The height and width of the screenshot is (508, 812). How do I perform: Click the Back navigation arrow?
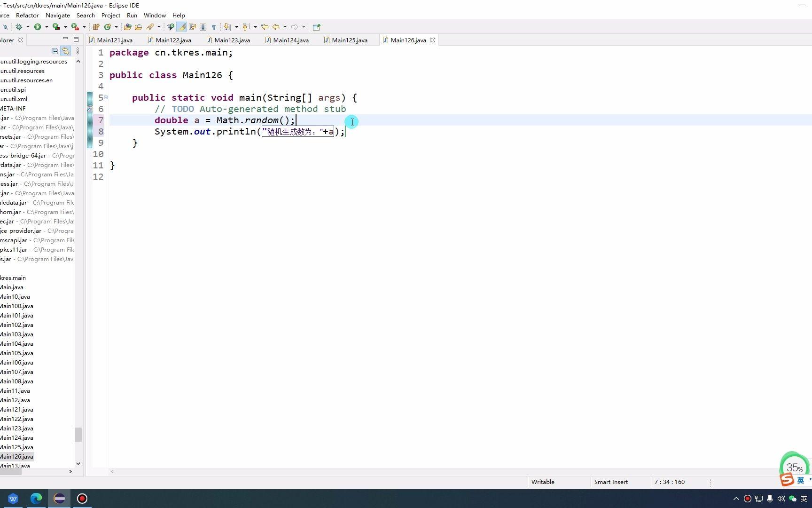(x=276, y=27)
